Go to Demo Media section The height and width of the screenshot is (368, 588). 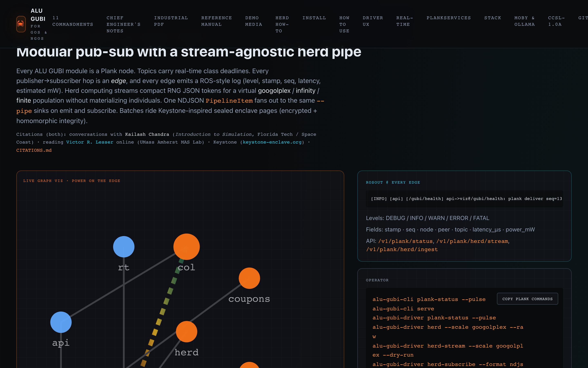(x=253, y=21)
